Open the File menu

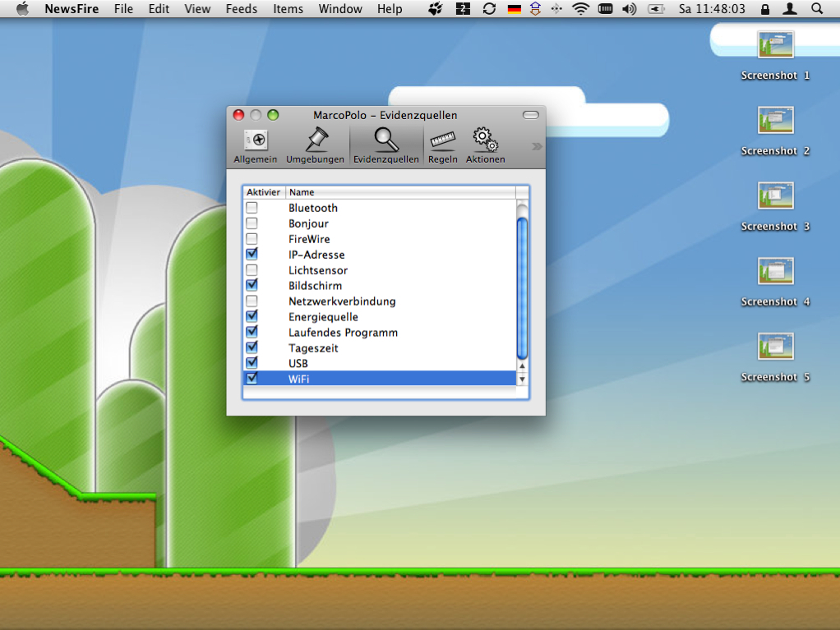pos(124,8)
